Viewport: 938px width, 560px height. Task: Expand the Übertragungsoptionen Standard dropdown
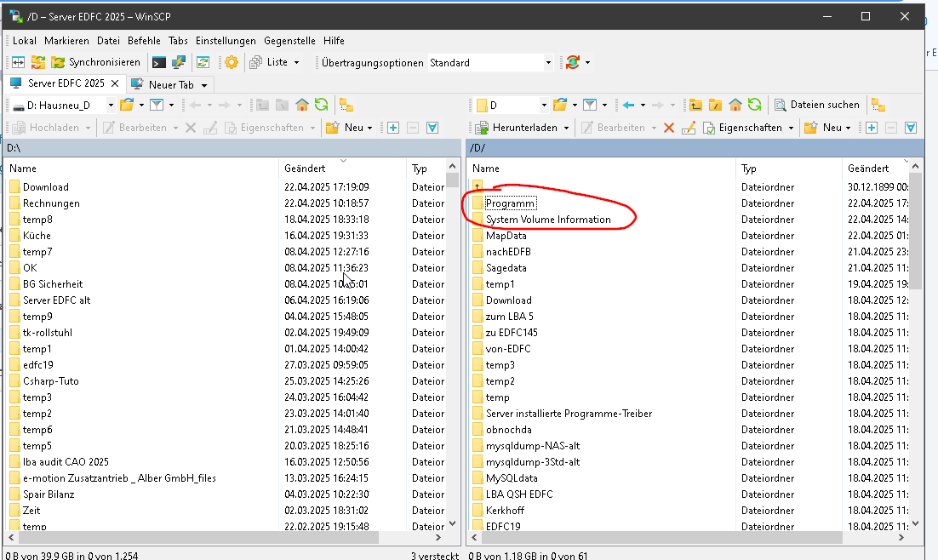(548, 62)
